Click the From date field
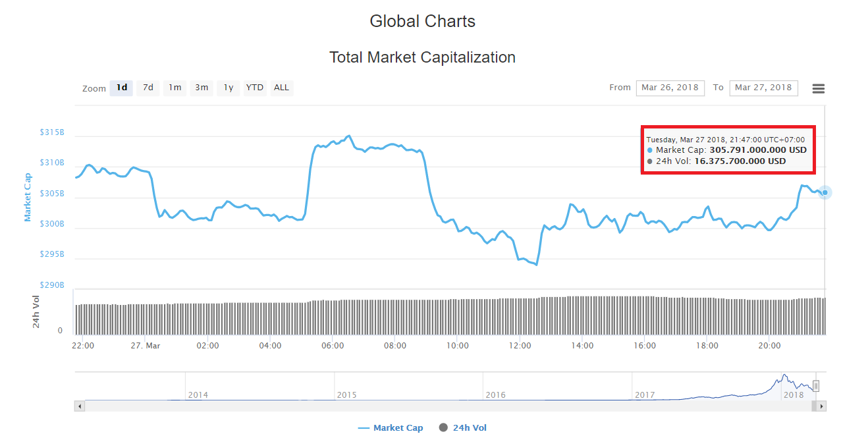This screenshot has width=868, height=438. point(670,88)
